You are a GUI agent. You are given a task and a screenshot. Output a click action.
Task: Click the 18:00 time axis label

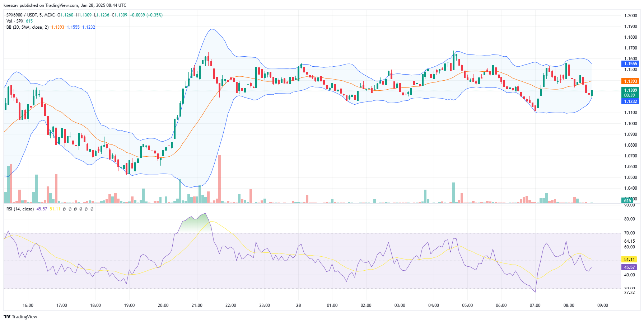[95, 305]
